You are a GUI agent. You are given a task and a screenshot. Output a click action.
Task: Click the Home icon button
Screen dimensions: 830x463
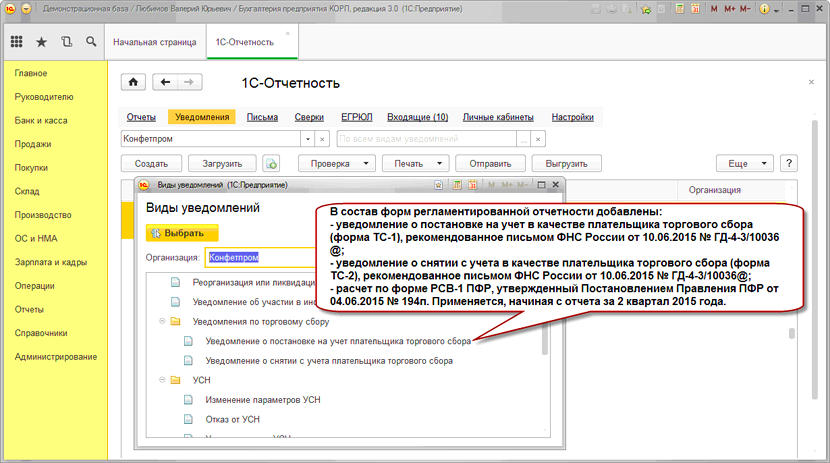coord(133,82)
